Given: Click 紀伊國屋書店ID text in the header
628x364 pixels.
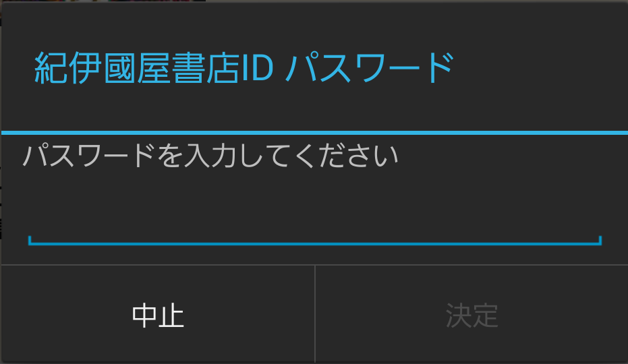Looking at the screenshot, I should click(x=154, y=68).
